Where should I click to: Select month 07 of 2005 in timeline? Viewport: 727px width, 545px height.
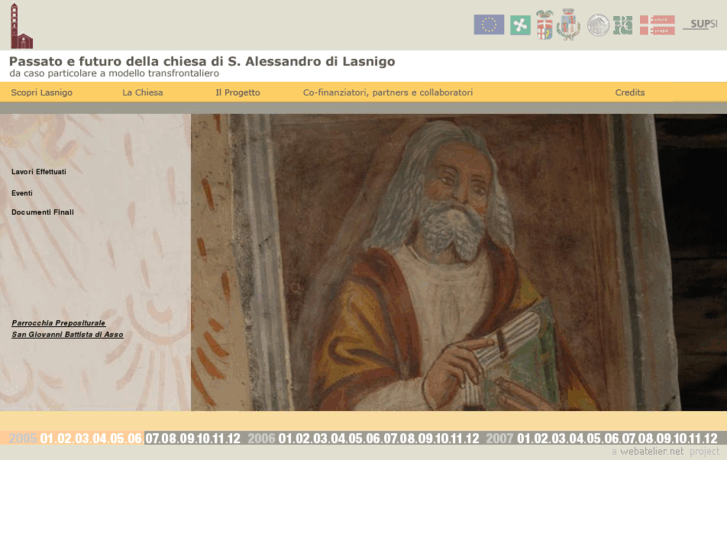153,438
